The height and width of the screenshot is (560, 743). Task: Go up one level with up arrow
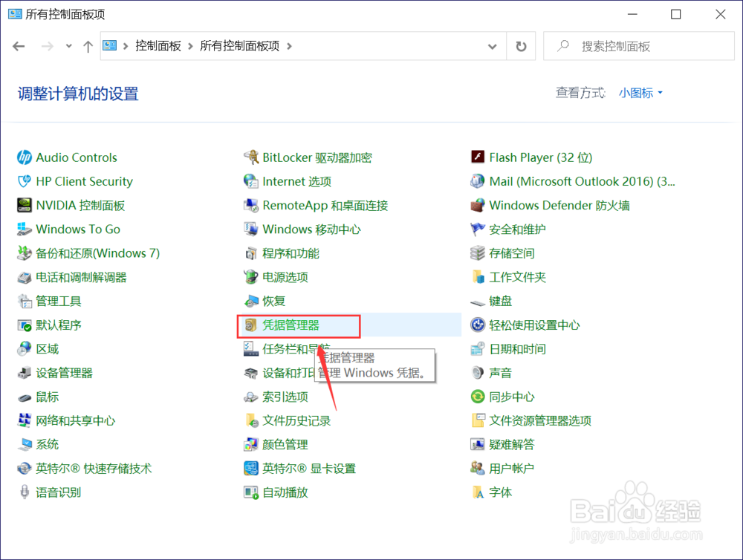(x=88, y=46)
